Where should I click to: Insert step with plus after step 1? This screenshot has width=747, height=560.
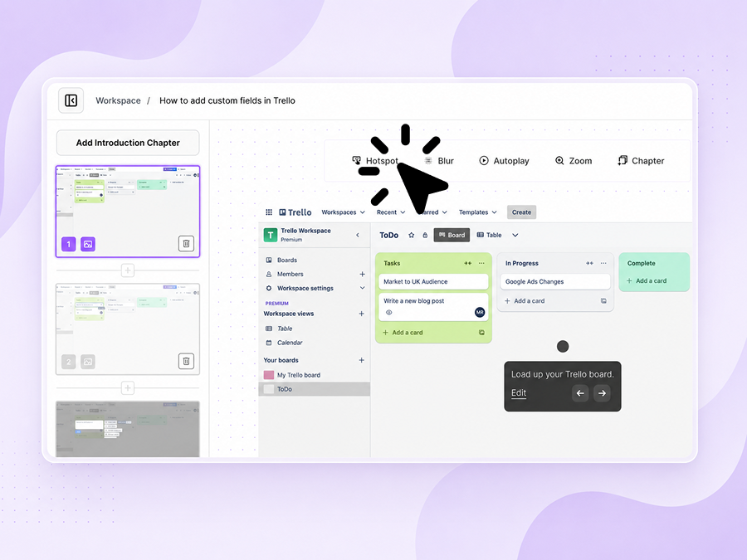point(128,270)
